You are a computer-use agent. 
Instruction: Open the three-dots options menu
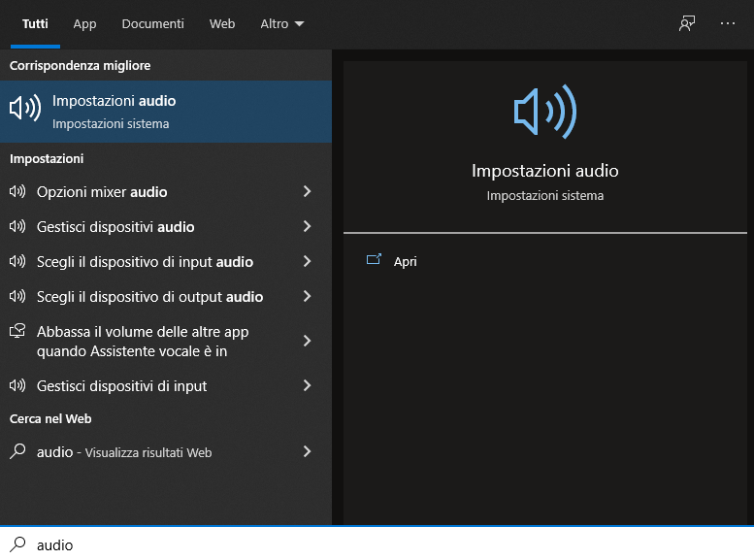pos(728,23)
